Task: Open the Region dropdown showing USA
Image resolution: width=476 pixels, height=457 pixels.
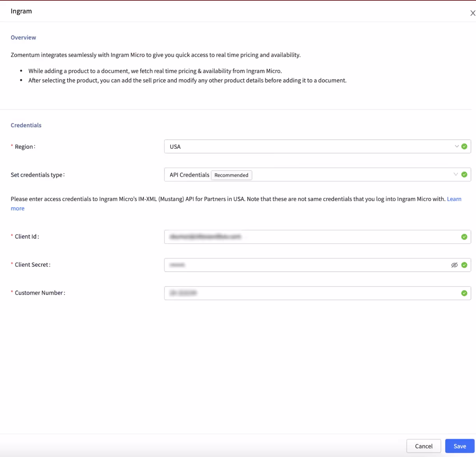Action: pos(317,146)
